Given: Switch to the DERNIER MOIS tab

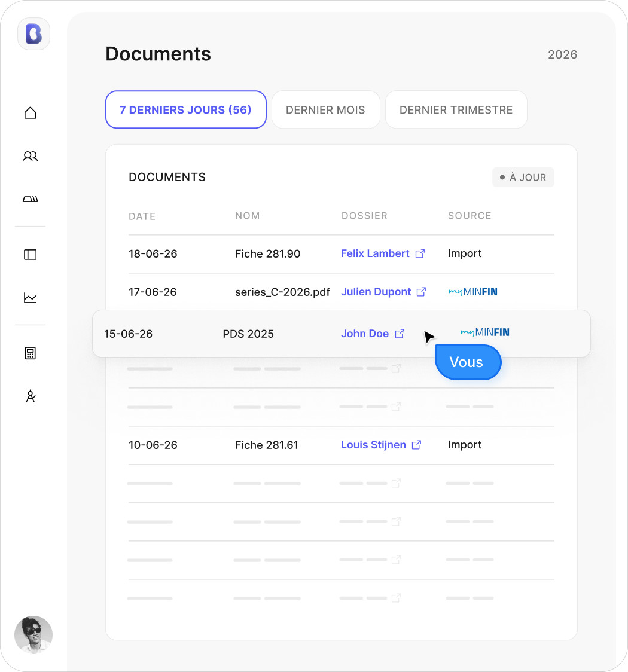Looking at the screenshot, I should click(x=326, y=110).
